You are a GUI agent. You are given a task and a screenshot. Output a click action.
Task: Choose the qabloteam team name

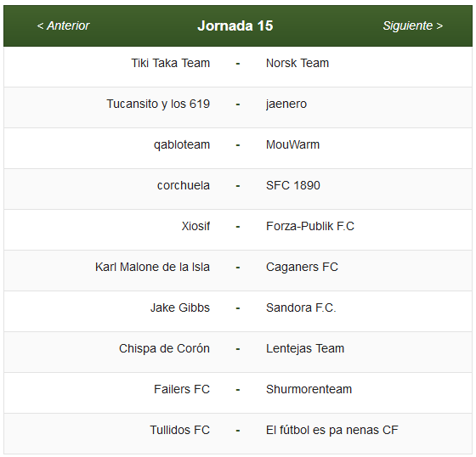(x=182, y=144)
